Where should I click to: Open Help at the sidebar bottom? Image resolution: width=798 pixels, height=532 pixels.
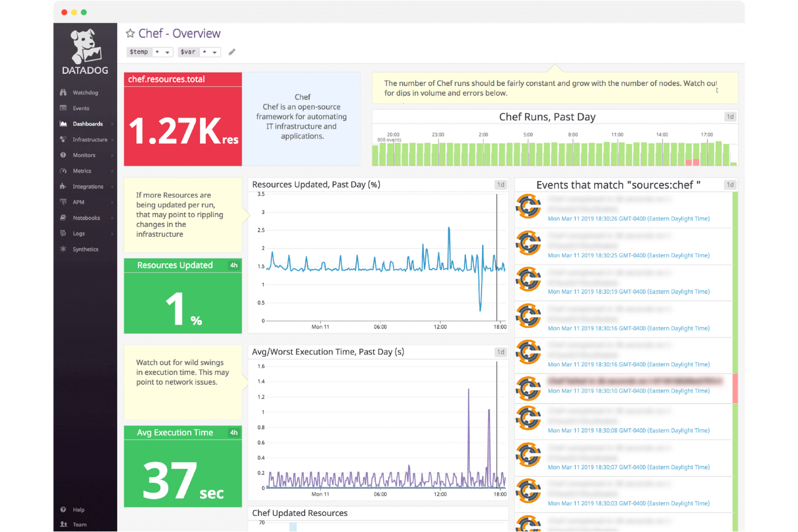point(79,510)
